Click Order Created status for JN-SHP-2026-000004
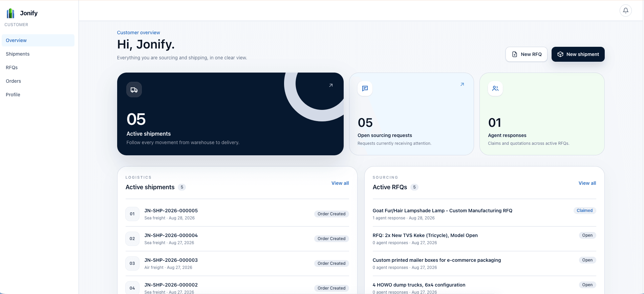The height and width of the screenshot is (294, 644). pyautogui.click(x=331, y=239)
